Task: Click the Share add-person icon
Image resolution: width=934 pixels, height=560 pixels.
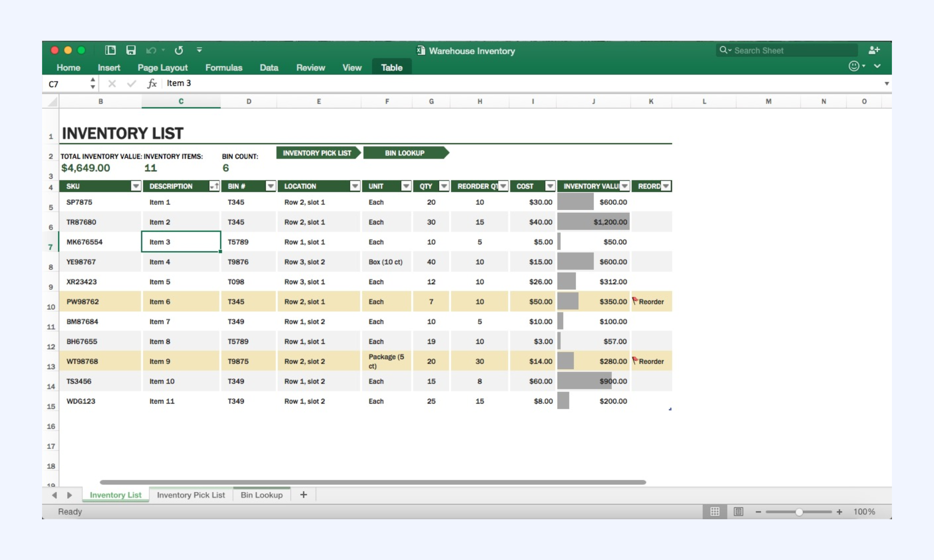Action: [874, 50]
